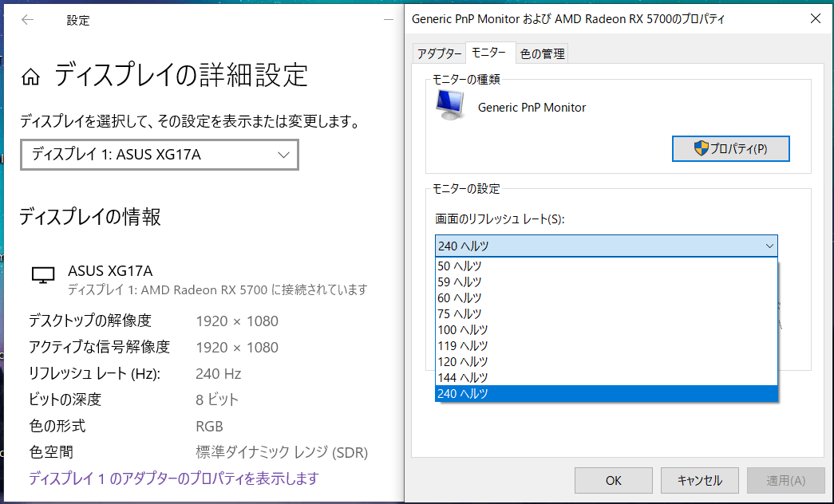Switch to the アダプター tab
Viewport: 834px width, 504px height.
(439, 53)
